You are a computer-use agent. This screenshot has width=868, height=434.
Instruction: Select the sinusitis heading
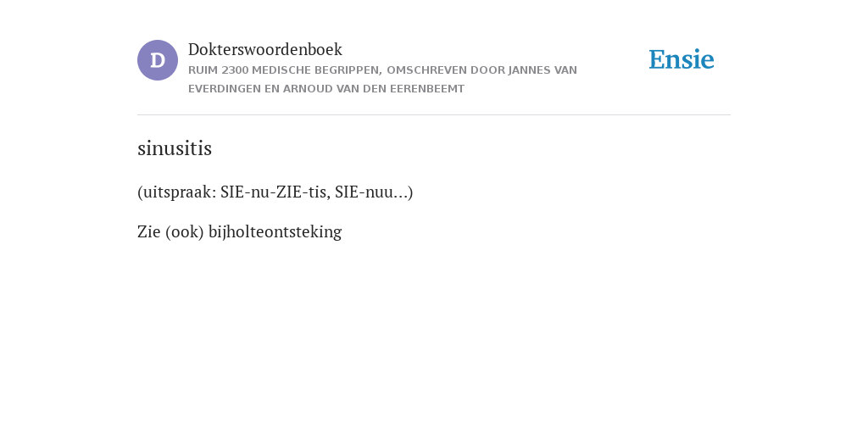(175, 148)
